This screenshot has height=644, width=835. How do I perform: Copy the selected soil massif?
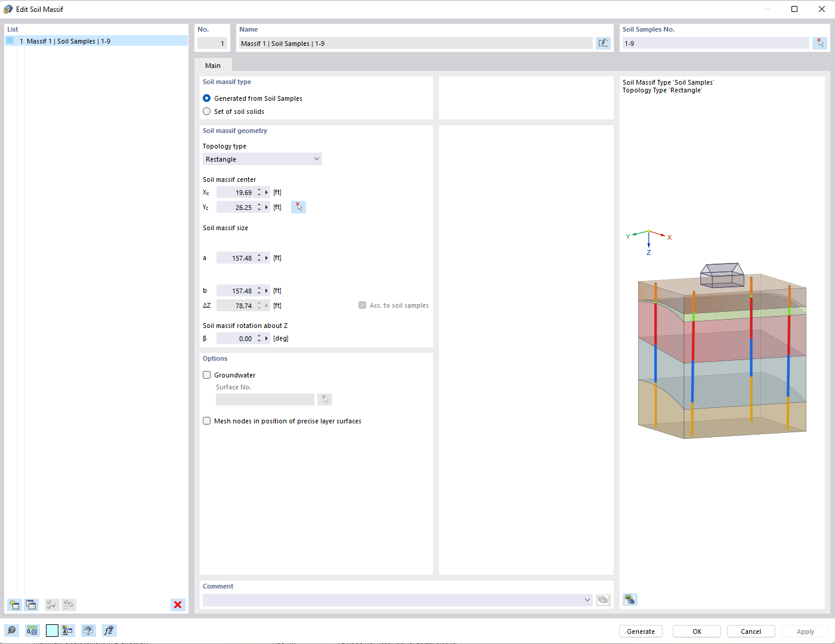click(31, 605)
